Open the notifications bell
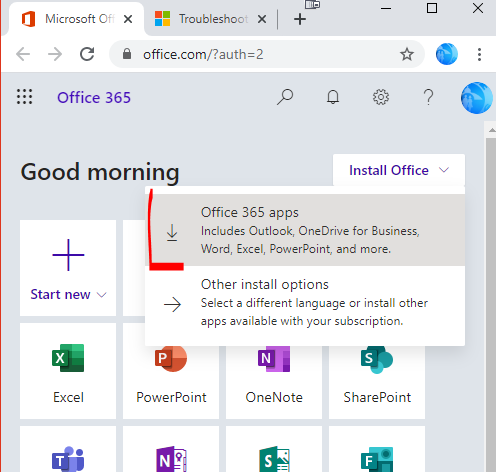Viewport: 496px width, 472px height. point(333,97)
